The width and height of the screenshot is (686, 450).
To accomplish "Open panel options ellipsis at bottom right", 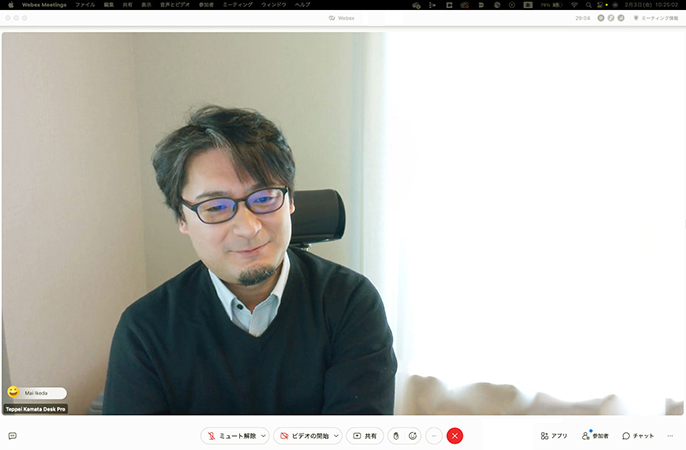I will pos(671,436).
